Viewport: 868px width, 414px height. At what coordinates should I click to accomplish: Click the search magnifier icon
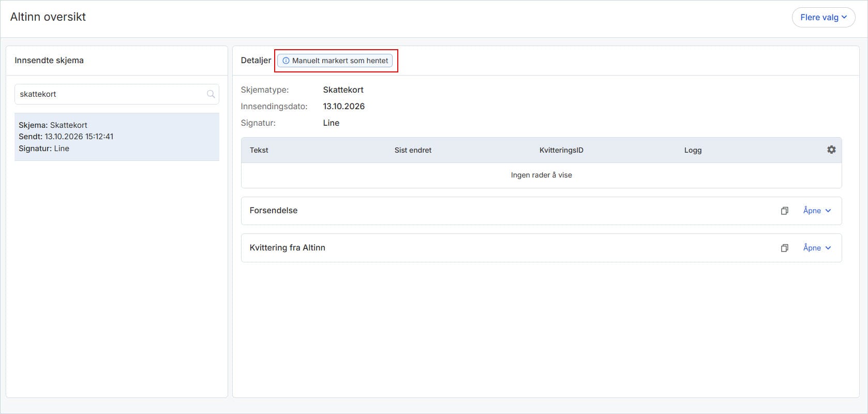click(211, 94)
